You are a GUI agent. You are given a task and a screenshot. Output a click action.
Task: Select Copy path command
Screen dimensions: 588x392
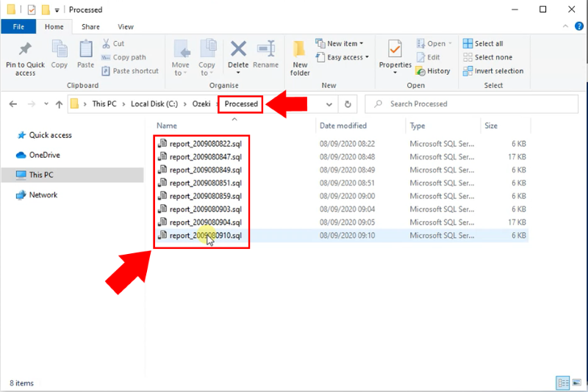click(x=123, y=57)
